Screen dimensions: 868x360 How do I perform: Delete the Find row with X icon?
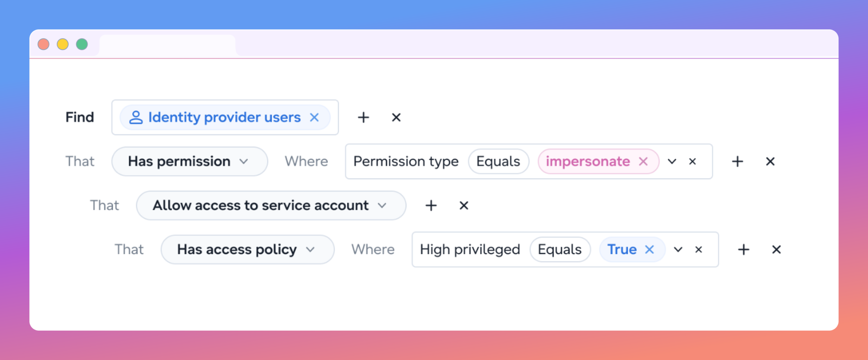pos(396,117)
